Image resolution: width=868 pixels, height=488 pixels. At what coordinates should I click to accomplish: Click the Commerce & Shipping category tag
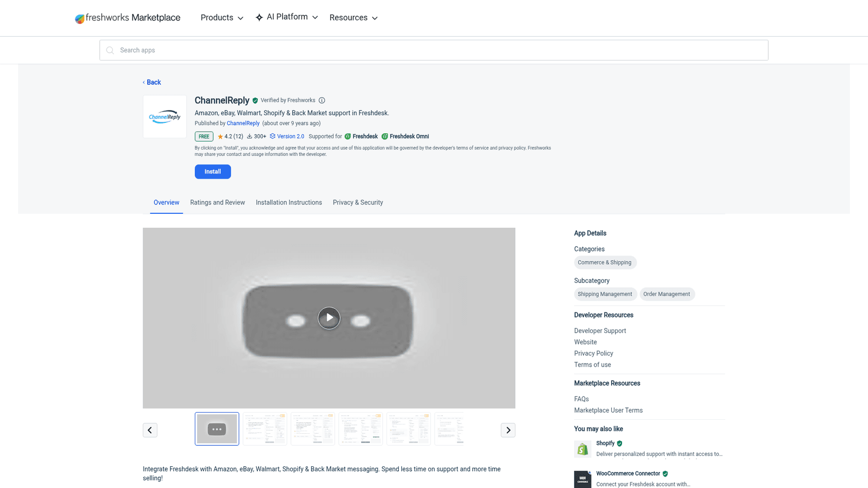pos(605,263)
